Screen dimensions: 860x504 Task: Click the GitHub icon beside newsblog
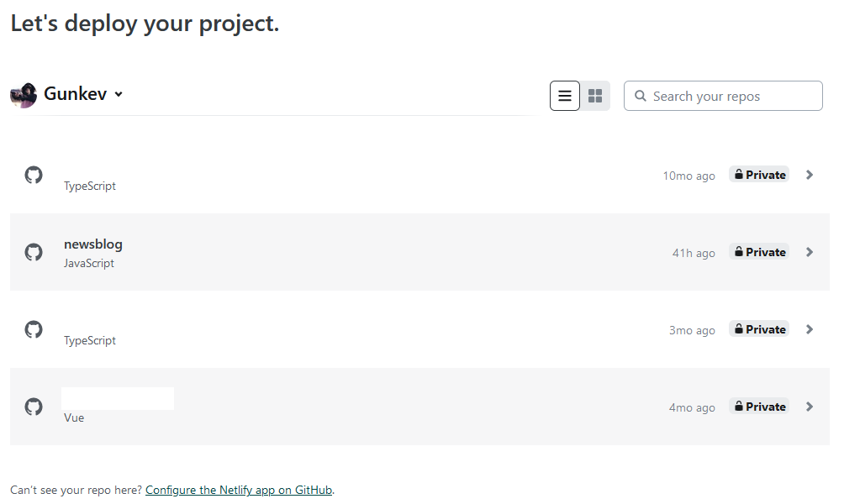[34, 251]
